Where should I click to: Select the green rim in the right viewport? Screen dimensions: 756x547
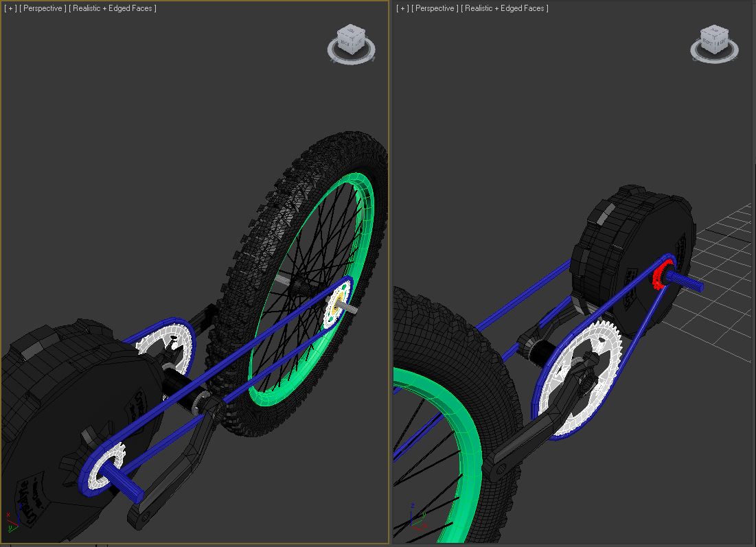468,439
